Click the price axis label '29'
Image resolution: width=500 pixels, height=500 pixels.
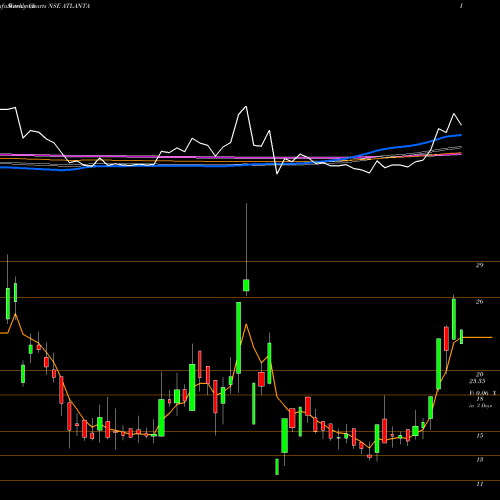(479, 265)
